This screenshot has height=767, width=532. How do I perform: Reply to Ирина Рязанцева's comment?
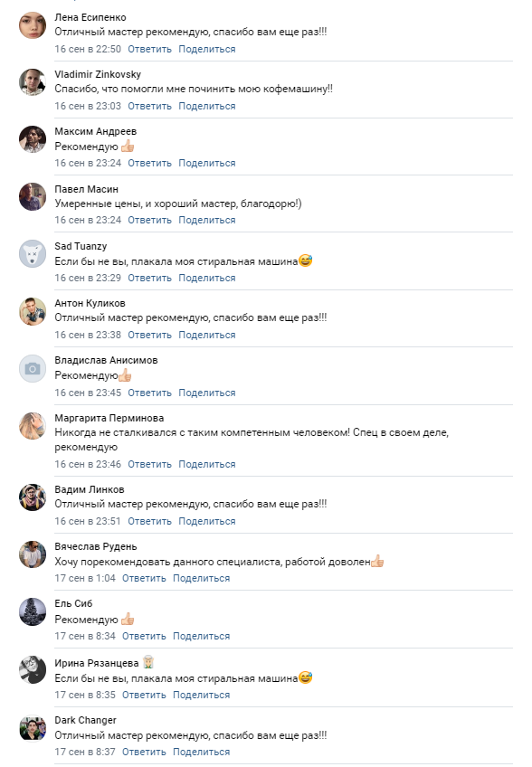tap(144, 695)
